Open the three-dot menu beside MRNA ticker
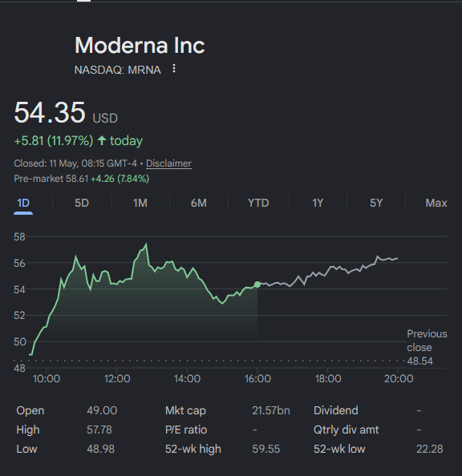The height and width of the screenshot is (476, 462). [174, 69]
